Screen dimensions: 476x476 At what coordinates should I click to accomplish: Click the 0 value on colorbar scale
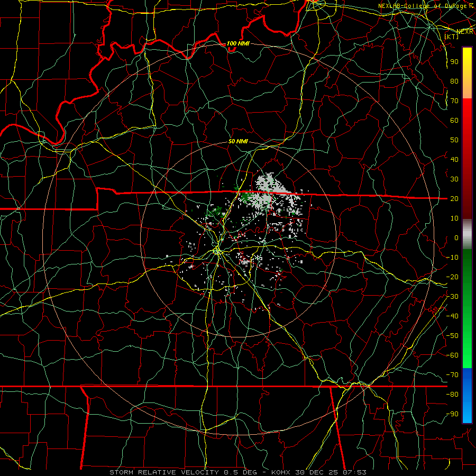[x=456, y=237]
